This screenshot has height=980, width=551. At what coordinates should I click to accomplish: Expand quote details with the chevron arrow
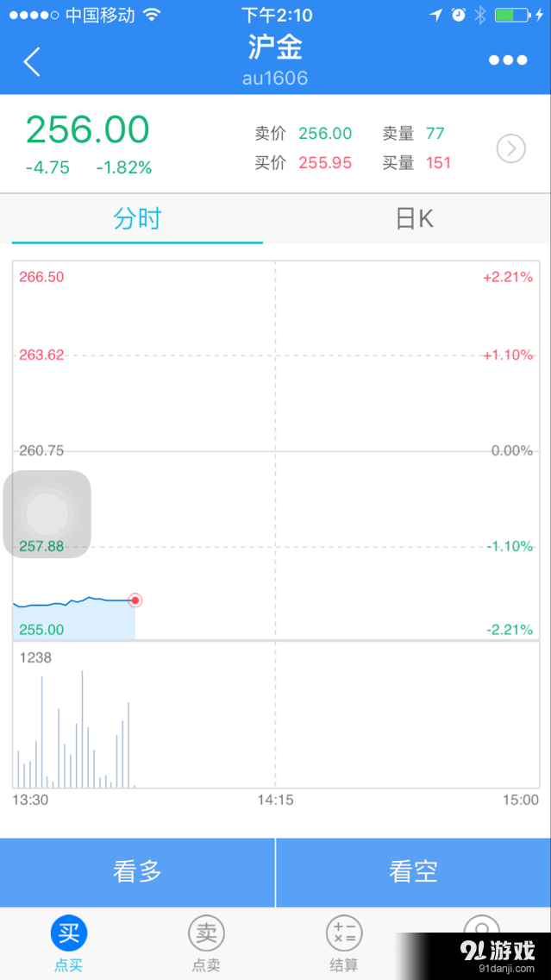(510, 148)
